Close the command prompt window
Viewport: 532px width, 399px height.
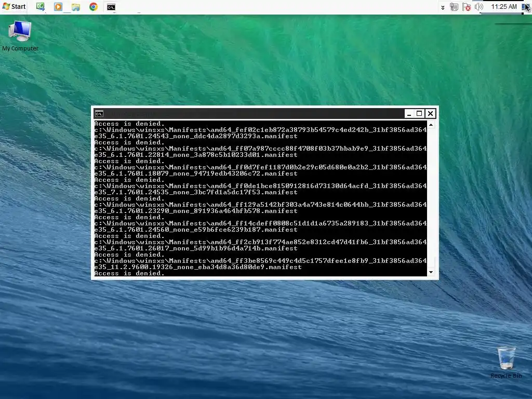point(430,114)
